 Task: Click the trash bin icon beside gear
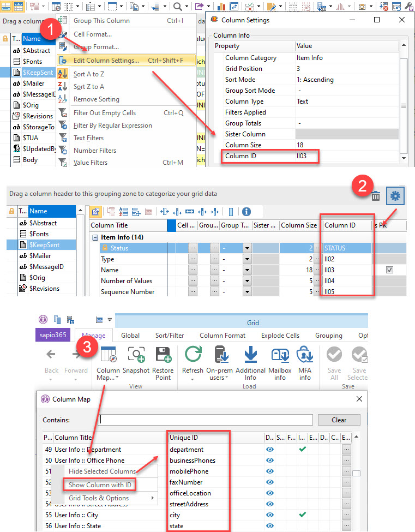point(376,196)
